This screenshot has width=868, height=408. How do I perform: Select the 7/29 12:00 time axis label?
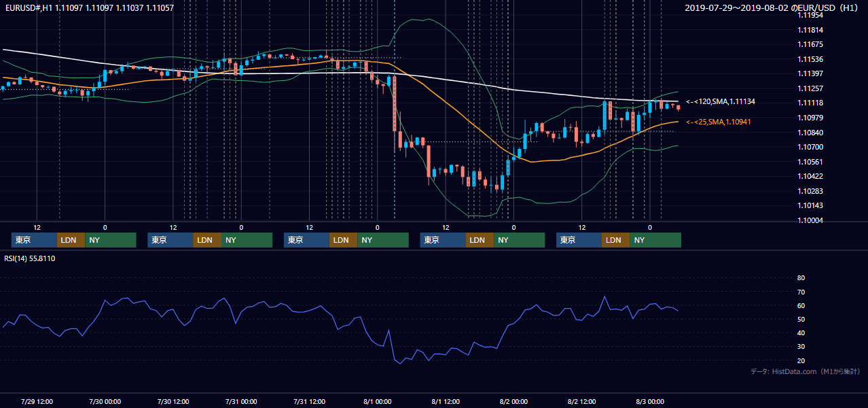[37, 401]
